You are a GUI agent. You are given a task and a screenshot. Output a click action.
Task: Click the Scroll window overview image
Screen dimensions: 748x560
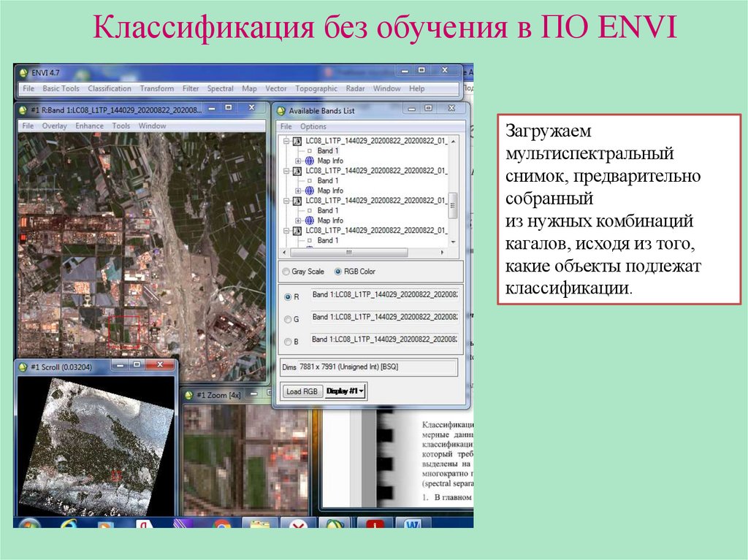(96, 445)
